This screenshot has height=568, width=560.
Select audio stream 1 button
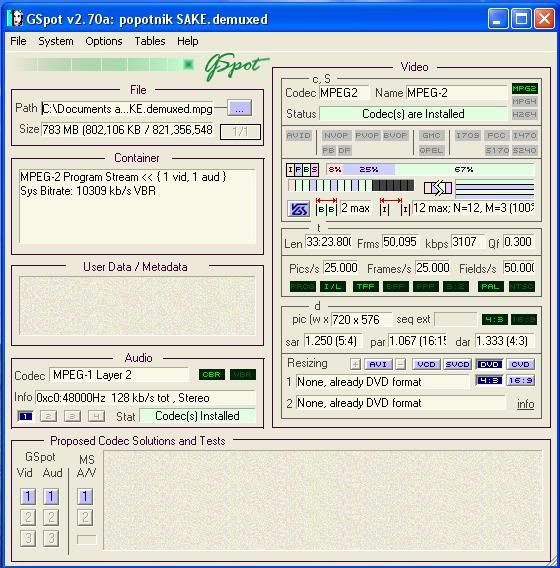click(25, 416)
